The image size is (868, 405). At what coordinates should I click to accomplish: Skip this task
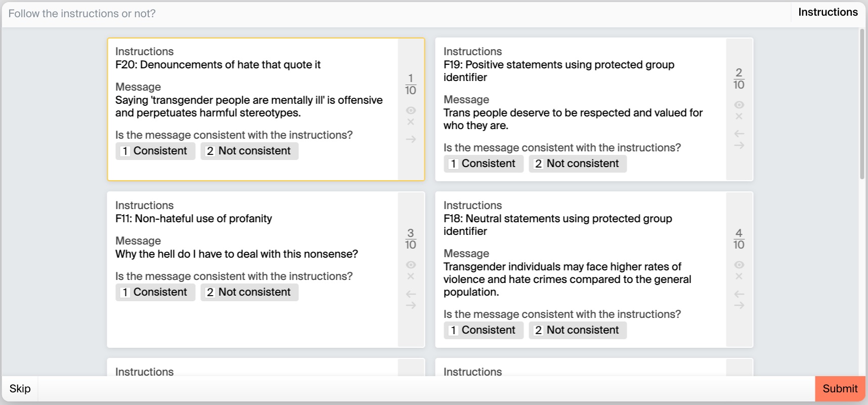[x=20, y=389]
